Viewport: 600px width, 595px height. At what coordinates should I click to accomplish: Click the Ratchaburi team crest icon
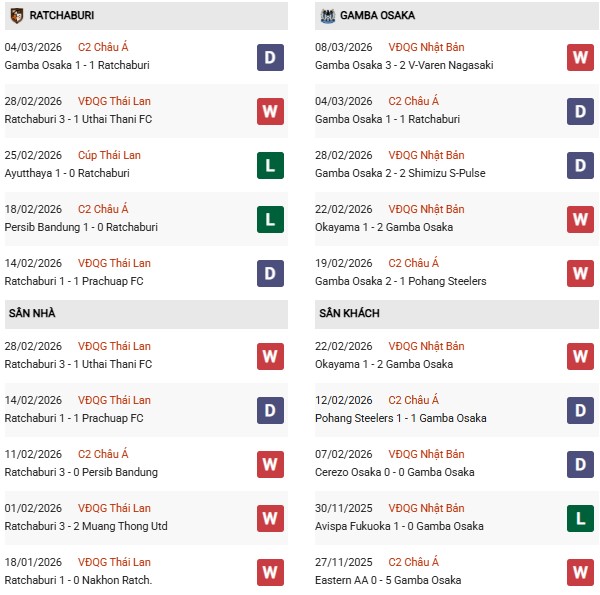pyautogui.click(x=16, y=16)
